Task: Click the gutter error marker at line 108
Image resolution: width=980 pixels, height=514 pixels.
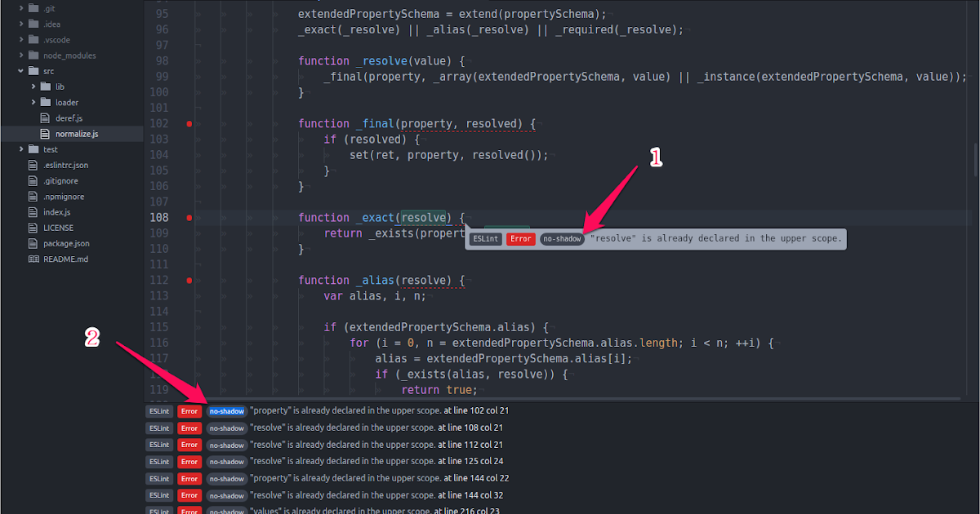Action: point(189,218)
